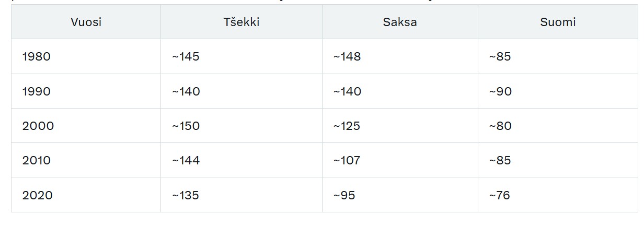Click Tšekki's ~150 value in 2000 row
The width and height of the screenshot is (644, 227).
[x=186, y=126]
